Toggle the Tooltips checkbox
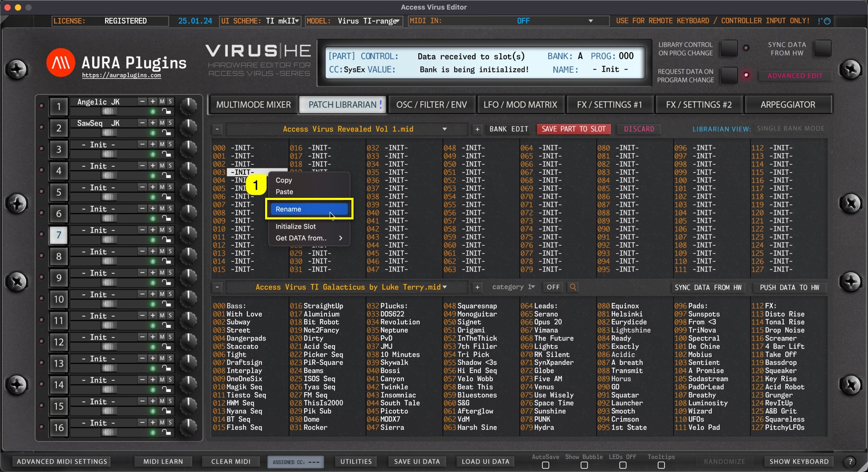Image resolution: width=868 pixels, height=472 pixels. 661,466
